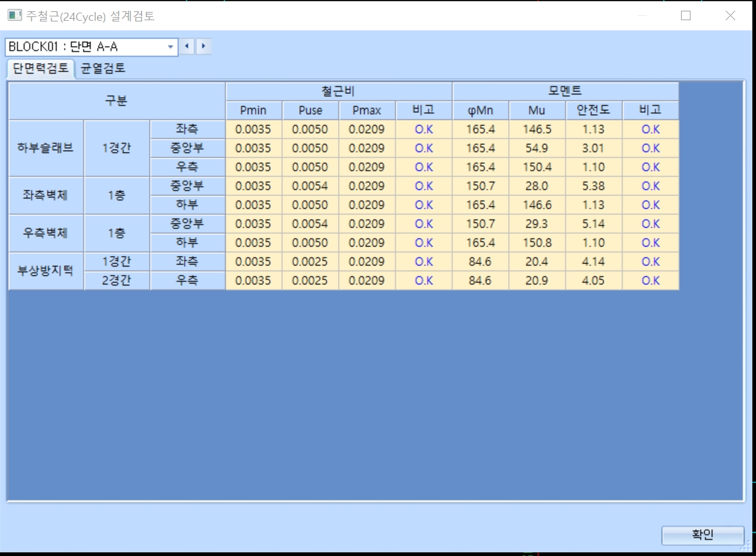Click Puse 0.0054 in 좌측벽체 중앙부 row

[x=311, y=186]
